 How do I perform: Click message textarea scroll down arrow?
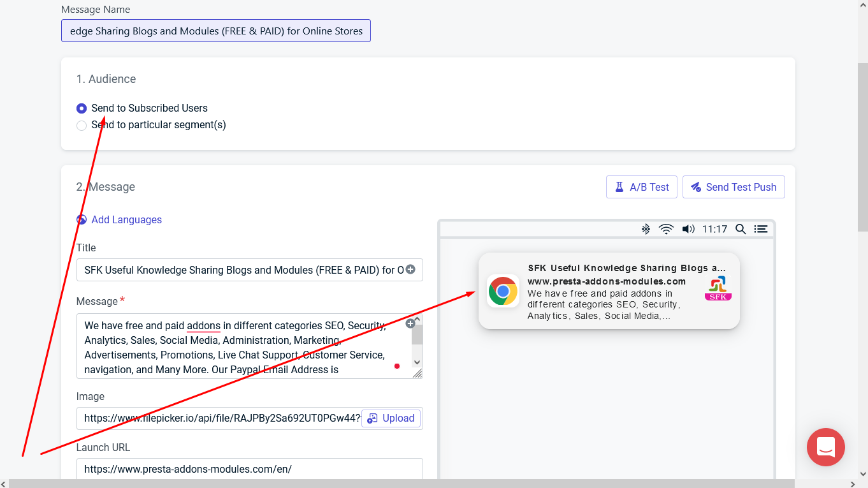[417, 362]
